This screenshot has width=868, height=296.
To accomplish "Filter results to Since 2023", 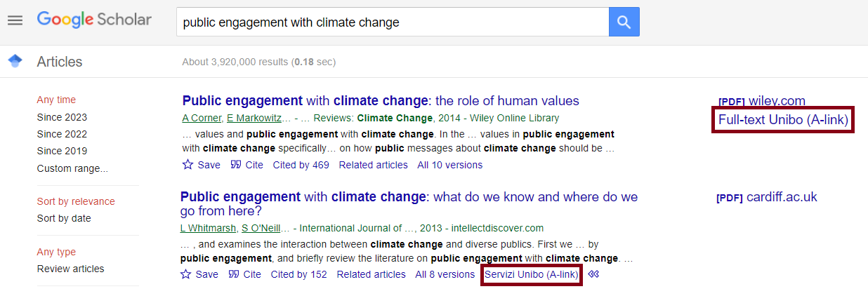I will 62,117.
